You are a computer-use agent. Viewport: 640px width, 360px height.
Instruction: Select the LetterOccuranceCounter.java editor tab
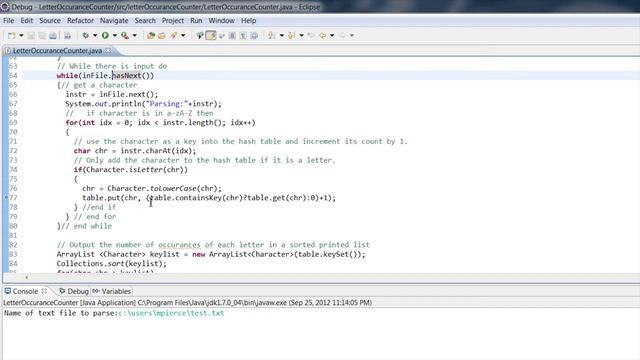click(x=57, y=51)
